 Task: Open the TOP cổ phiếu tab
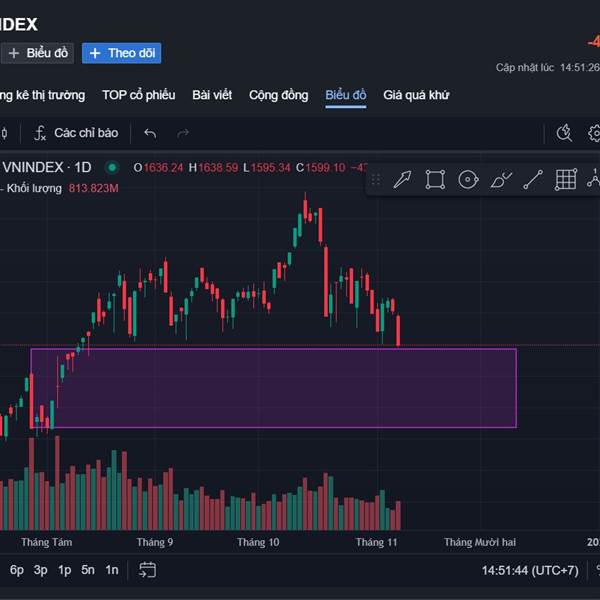coord(138,95)
